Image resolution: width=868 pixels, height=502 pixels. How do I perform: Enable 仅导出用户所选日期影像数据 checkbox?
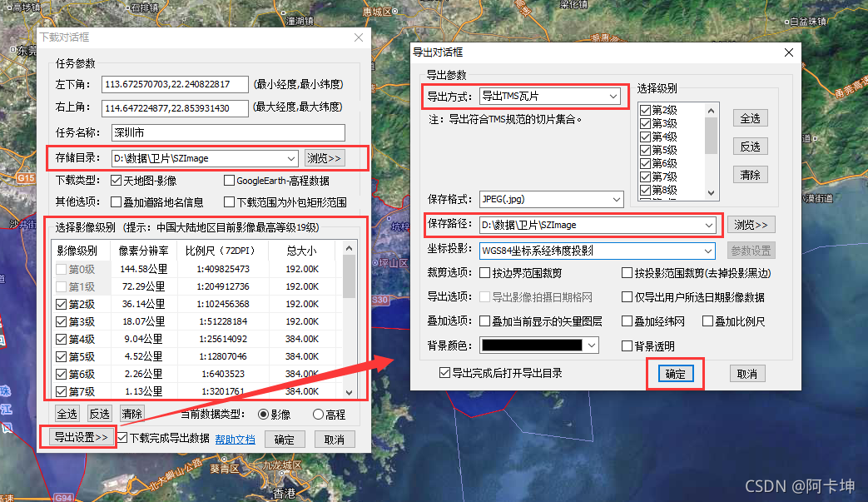627,297
